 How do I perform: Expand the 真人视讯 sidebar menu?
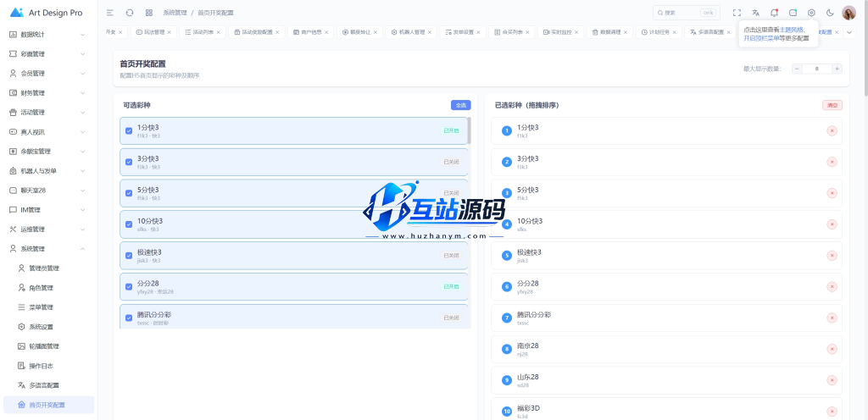click(48, 132)
